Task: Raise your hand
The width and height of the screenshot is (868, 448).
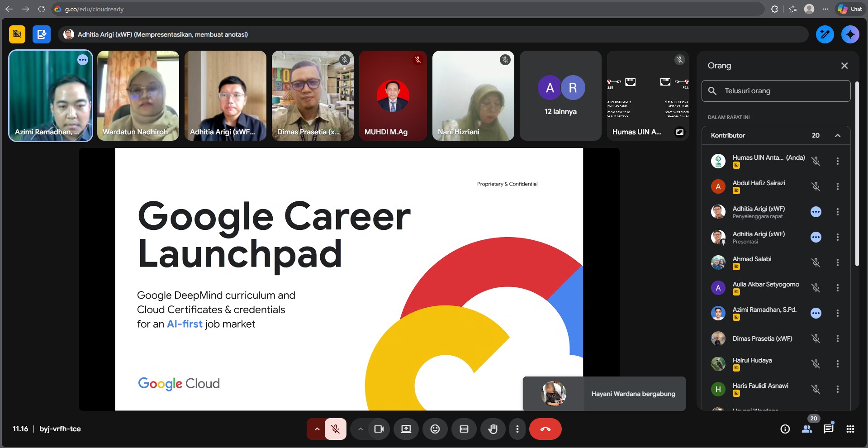Action: click(493, 429)
